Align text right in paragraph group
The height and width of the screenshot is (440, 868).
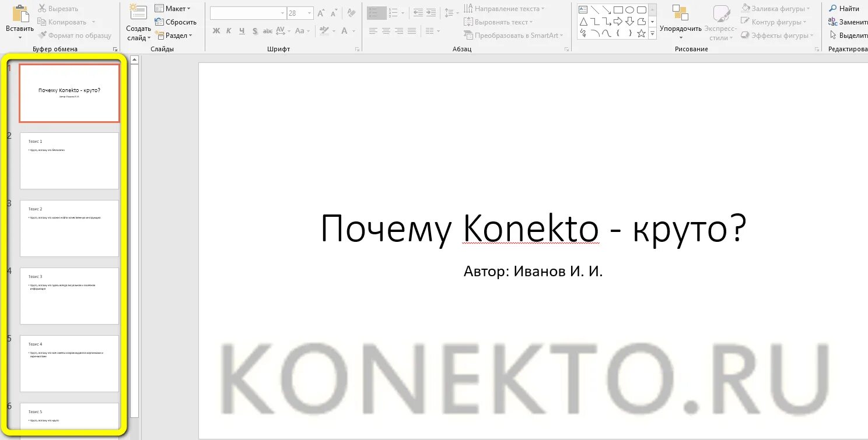click(x=399, y=31)
